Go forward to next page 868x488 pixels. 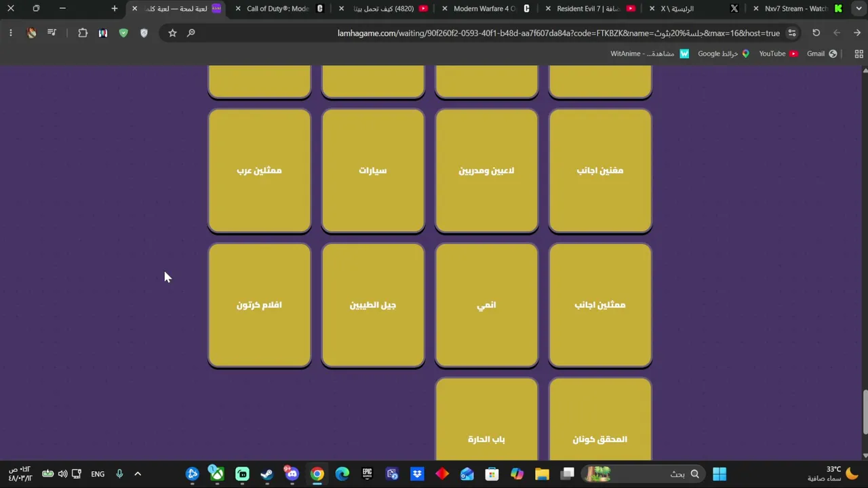tap(837, 33)
